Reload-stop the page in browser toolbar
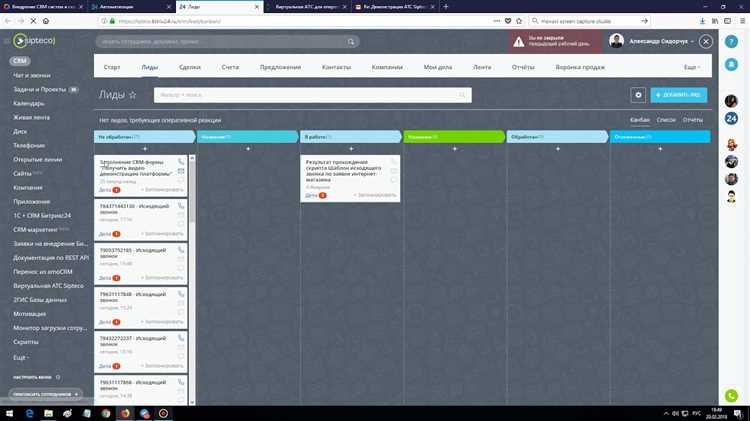 pos(33,21)
